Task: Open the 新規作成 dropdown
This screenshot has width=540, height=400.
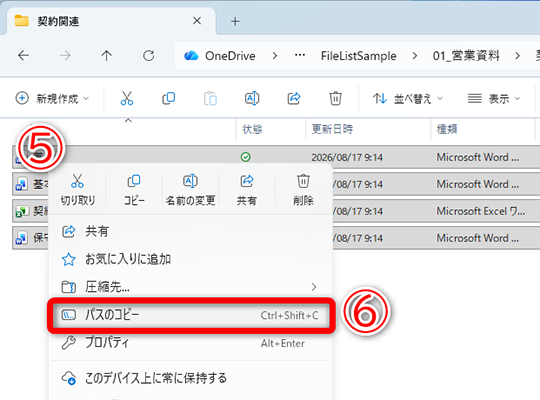Action: pyautogui.click(x=52, y=99)
